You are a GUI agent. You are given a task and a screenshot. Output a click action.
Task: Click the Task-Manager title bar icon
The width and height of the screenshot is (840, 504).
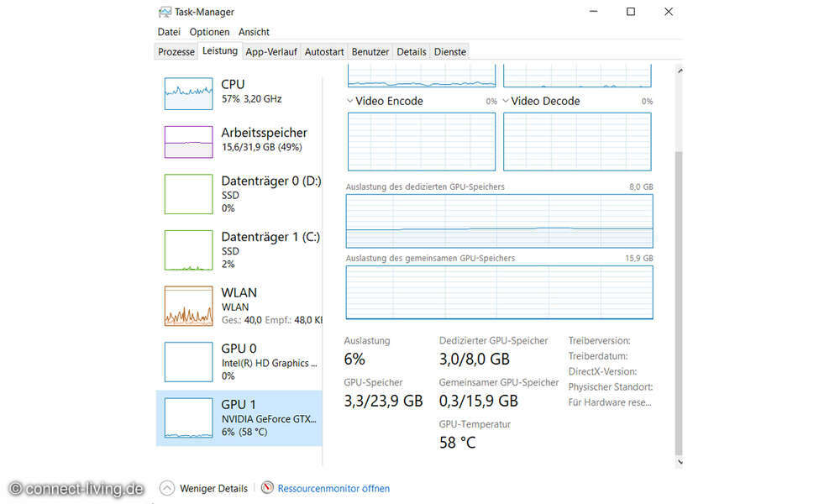(165, 12)
